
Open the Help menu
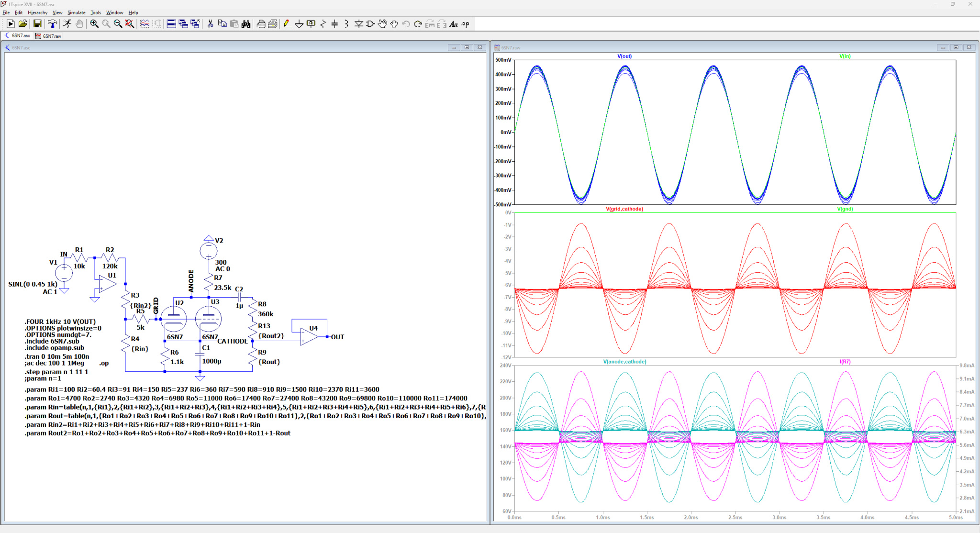click(x=134, y=13)
